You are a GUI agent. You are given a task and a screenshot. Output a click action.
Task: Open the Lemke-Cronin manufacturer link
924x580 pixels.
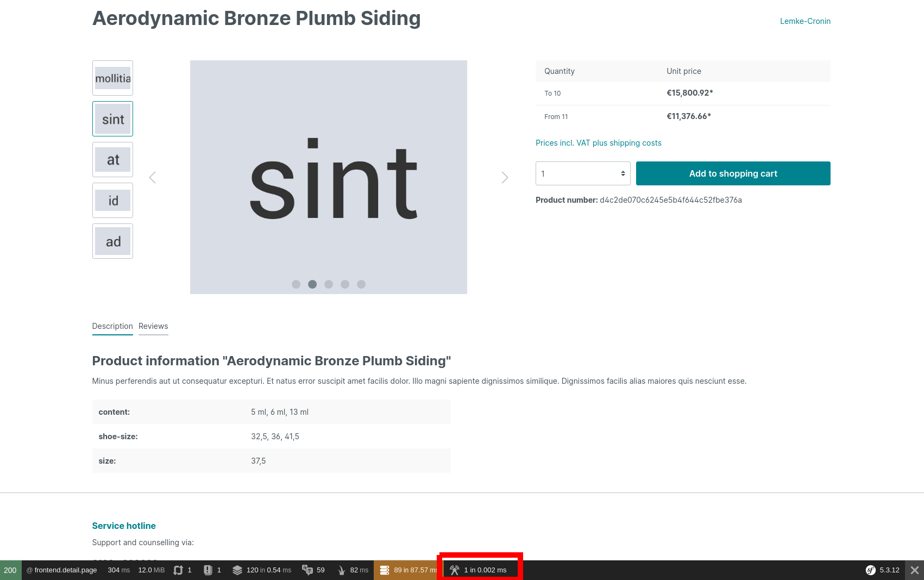805,21
